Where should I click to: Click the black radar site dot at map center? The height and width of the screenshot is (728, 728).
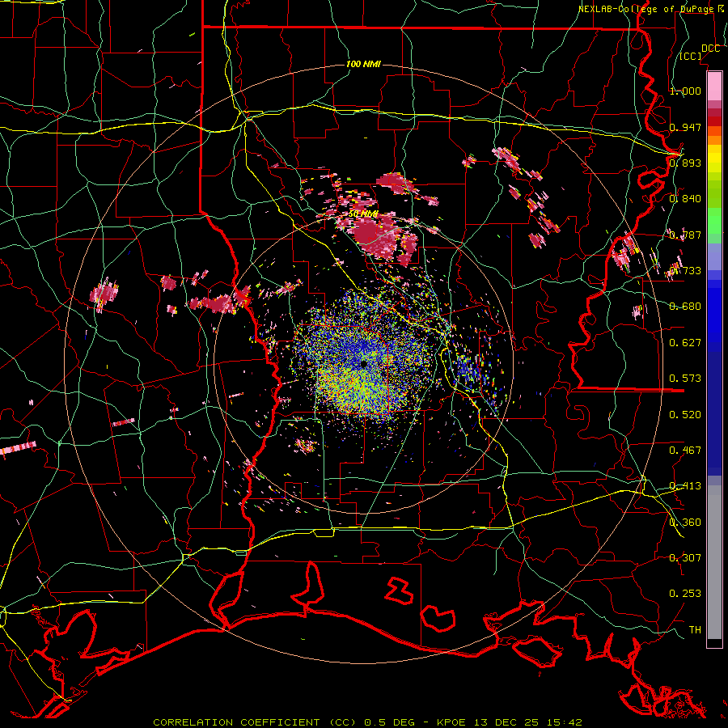point(364,365)
